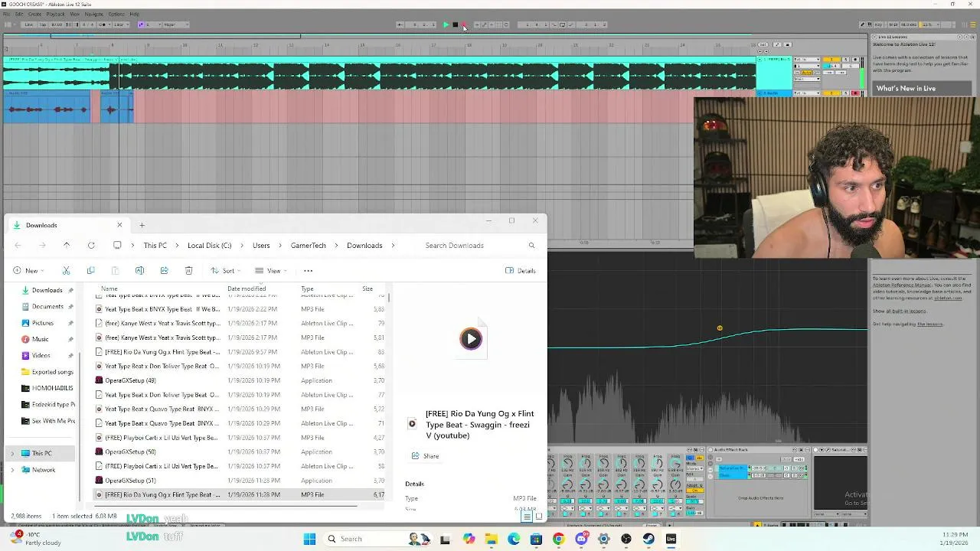Select Pictures in Explorer sidebar
Viewport: 980px width, 551px height.
click(x=42, y=323)
